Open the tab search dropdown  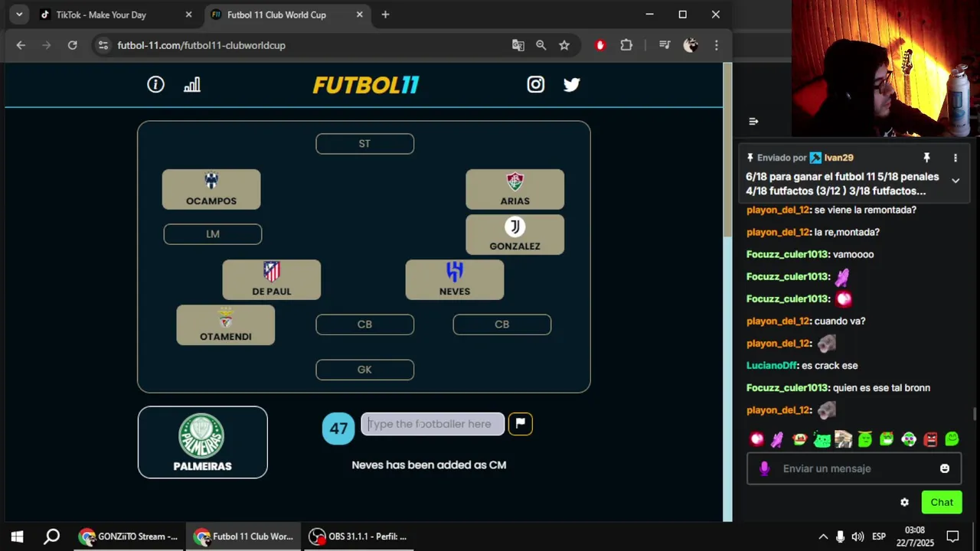[18, 15]
